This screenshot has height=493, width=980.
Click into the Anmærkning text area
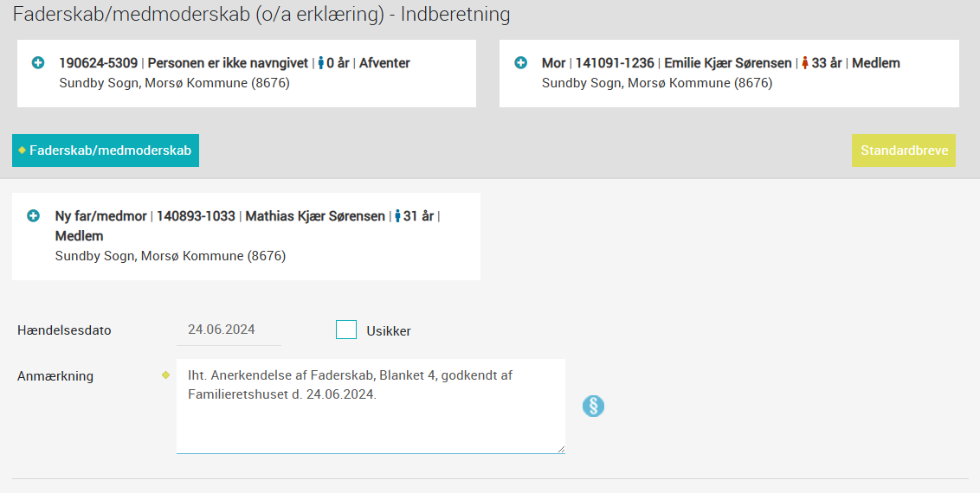point(371,407)
